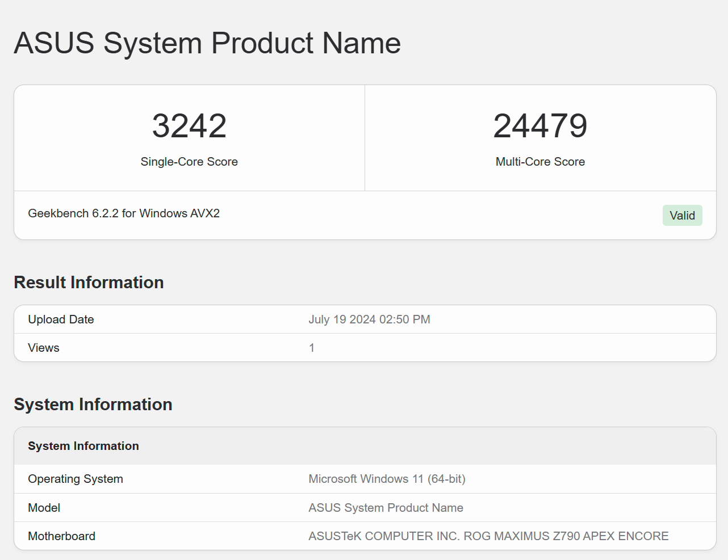Click the Views label
Screen dimensions: 728x560
point(44,348)
